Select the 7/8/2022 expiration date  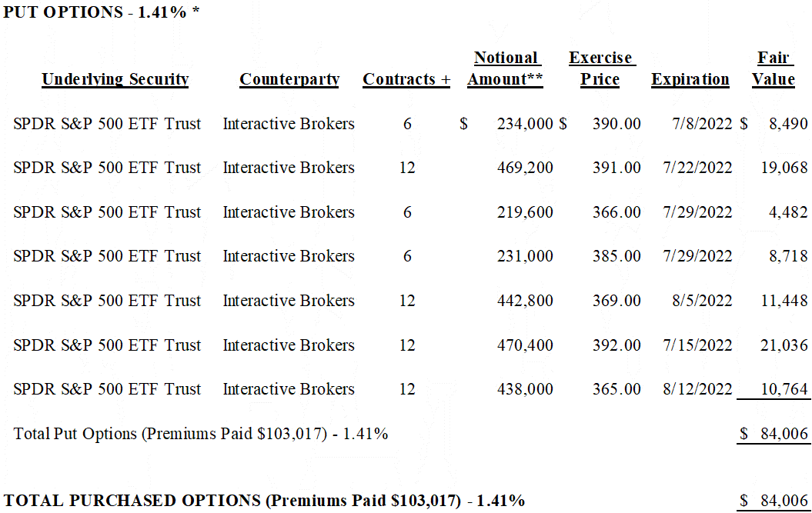point(701,124)
